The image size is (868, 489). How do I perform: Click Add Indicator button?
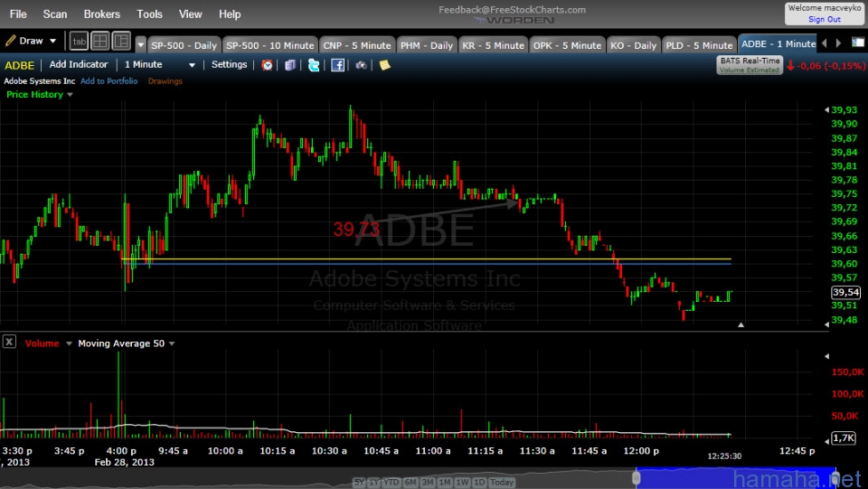pyautogui.click(x=79, y=65)
